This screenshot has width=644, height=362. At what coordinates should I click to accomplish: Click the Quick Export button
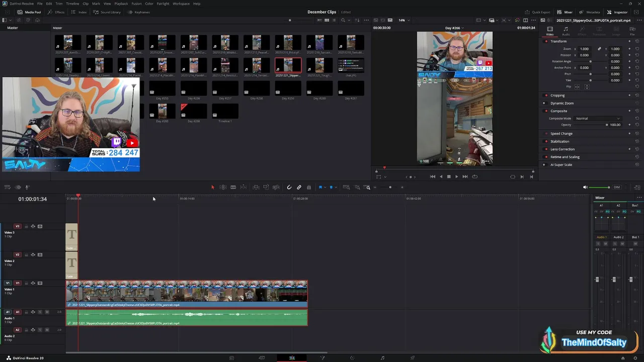pos(537,12)
